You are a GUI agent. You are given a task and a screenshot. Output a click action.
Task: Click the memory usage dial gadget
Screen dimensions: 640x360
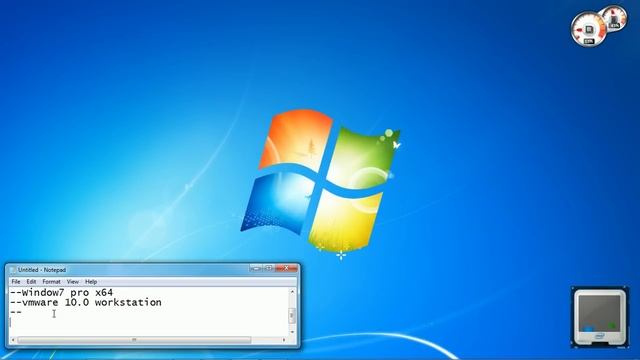tap(615, 19)
